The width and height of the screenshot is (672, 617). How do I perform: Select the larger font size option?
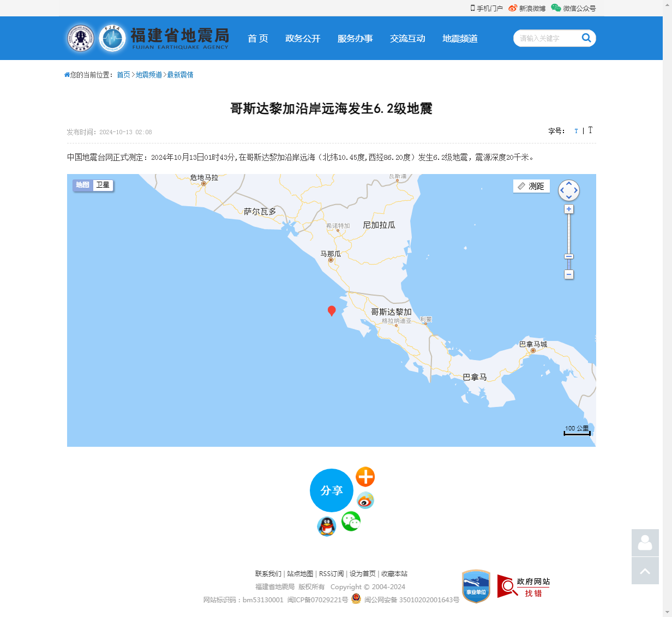pyautogui.click(x=590, y=130)
